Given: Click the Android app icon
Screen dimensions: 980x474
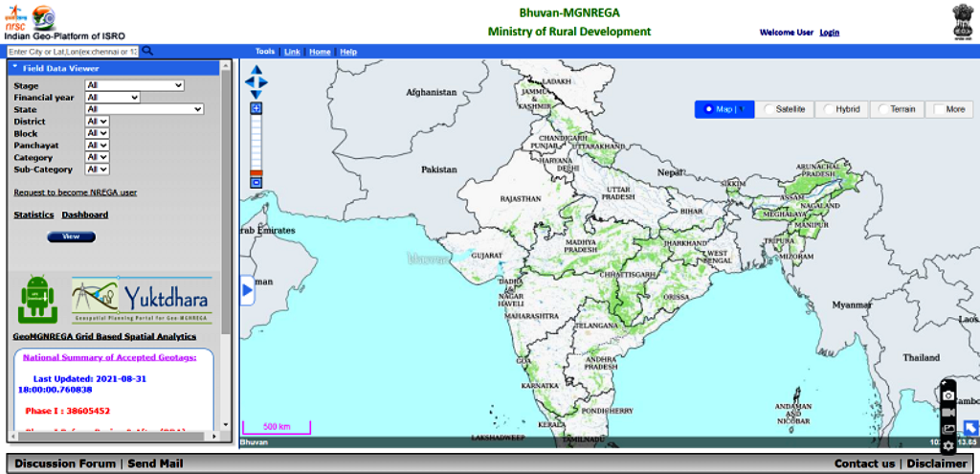Looking at the screenshot, I should [36, 300].
